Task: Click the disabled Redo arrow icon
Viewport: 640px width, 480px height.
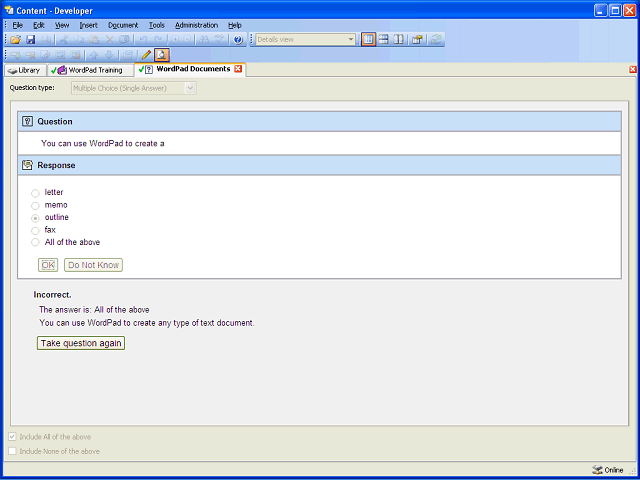Action: pos(158,40)
